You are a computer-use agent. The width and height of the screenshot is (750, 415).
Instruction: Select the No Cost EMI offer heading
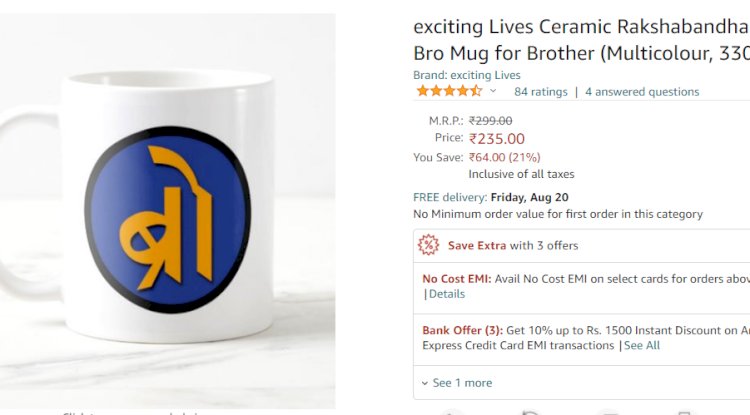pos(456,279)
